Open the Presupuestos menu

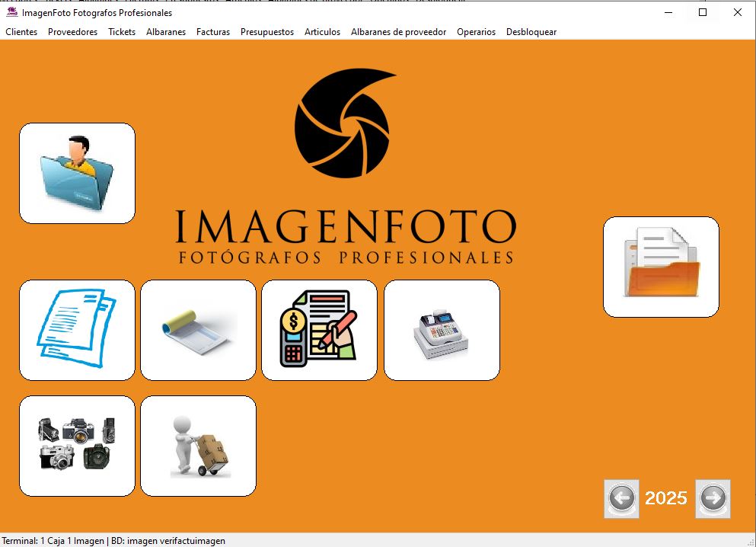[267, 32]
